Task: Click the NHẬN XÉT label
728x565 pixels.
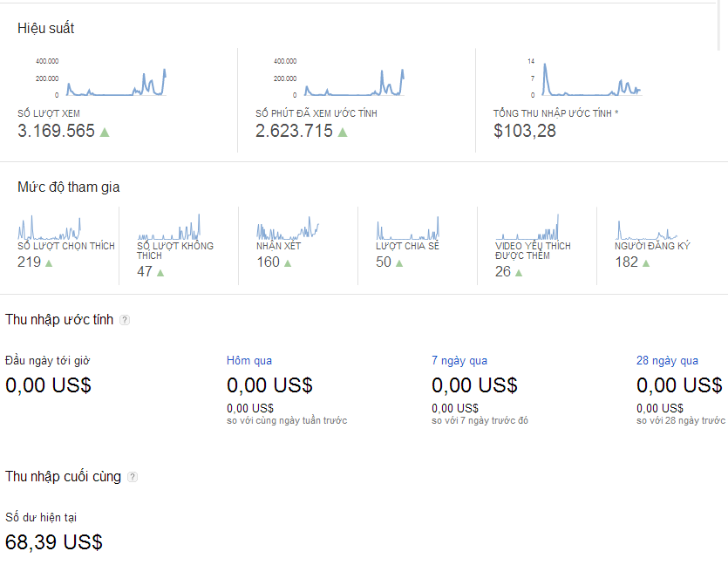Action: coord(279,246)
